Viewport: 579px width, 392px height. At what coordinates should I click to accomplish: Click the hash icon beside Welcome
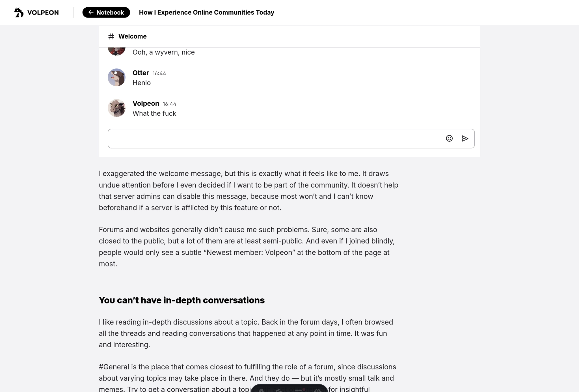coord(111,36)
